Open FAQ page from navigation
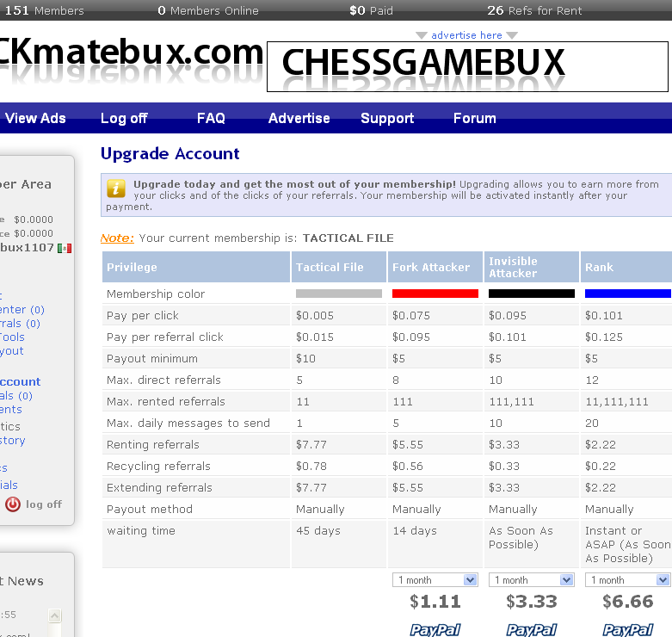 tap(211, 118)
